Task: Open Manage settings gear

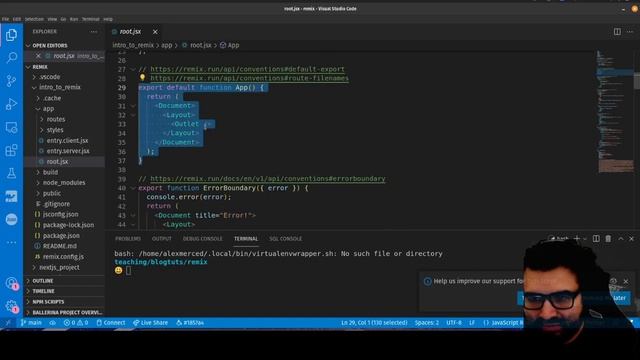Action: 11,306
